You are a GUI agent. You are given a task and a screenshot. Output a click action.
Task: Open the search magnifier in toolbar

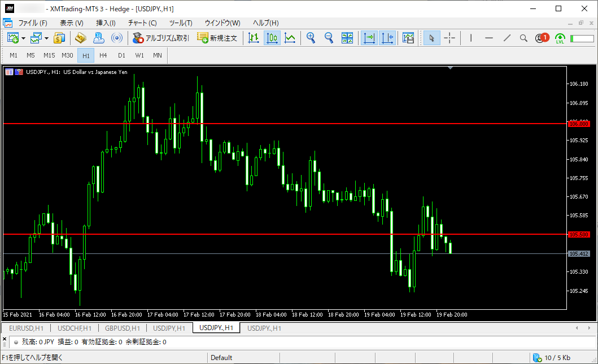523,38
